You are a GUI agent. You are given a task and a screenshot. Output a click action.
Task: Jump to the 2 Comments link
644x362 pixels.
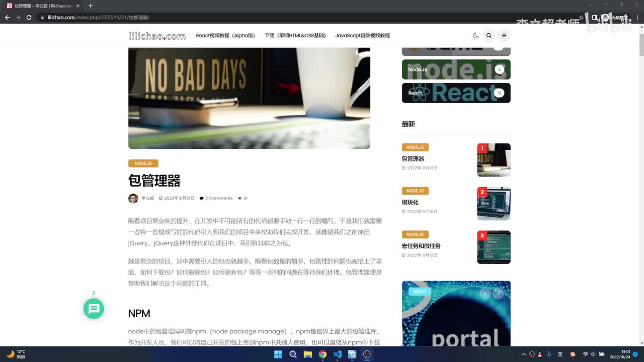(216, 198)
